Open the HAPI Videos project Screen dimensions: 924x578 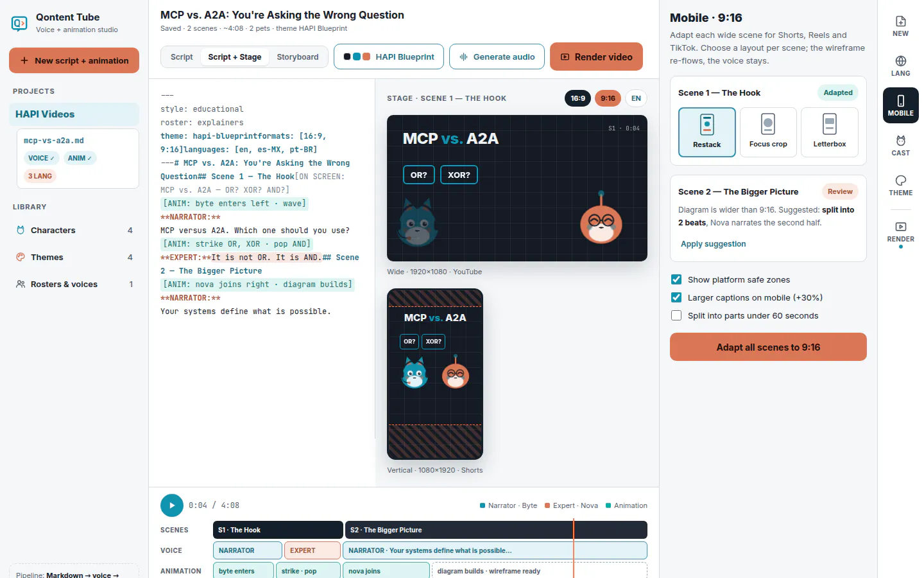click(74, 114)
